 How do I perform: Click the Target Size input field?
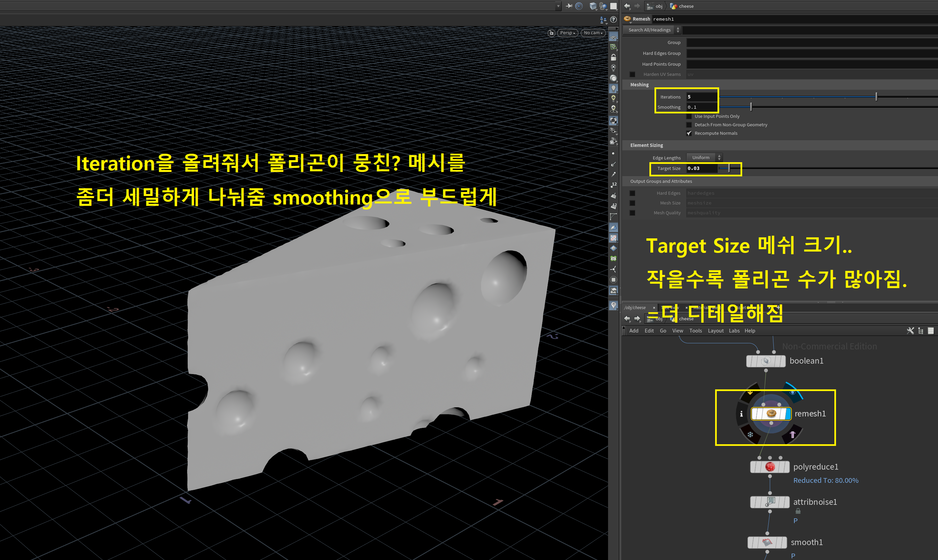[701, 168]
